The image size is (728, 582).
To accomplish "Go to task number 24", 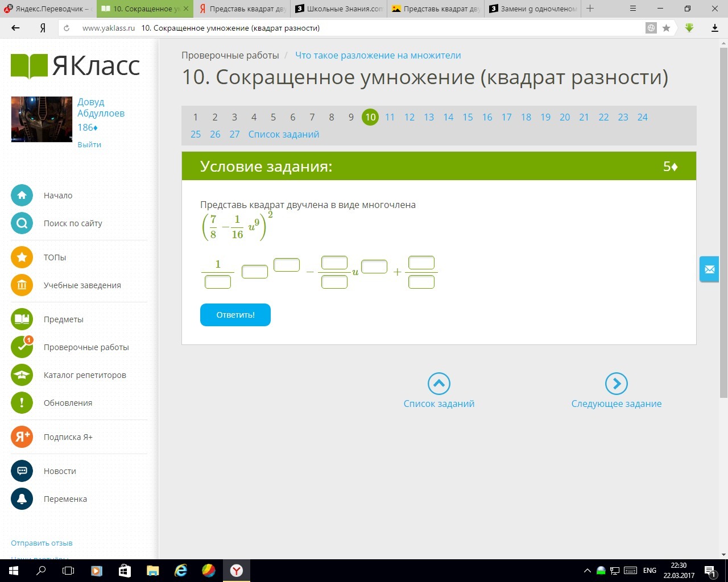I will (643, 117).
